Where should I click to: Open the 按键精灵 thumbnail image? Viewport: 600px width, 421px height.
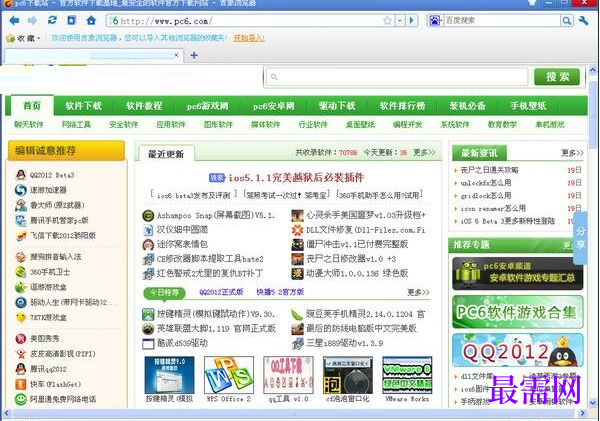tap(169, 375)
